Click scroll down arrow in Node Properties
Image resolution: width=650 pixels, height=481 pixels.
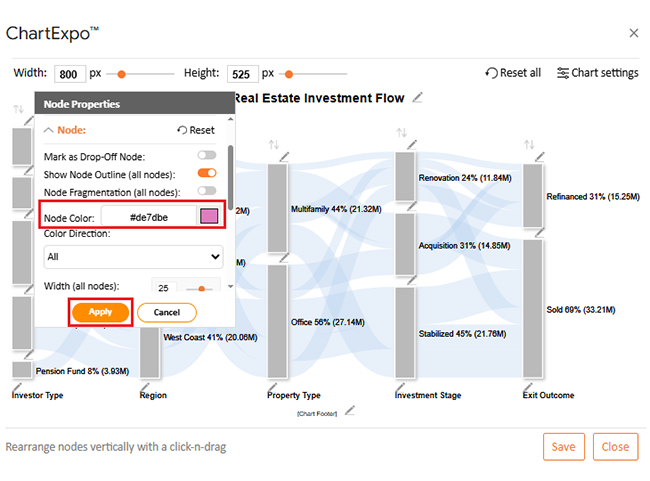(x=230, y=287)
